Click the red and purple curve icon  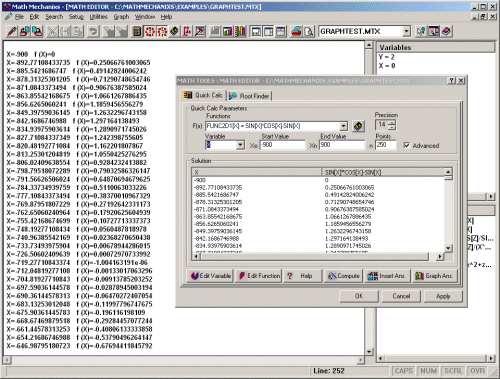(187, 31)
